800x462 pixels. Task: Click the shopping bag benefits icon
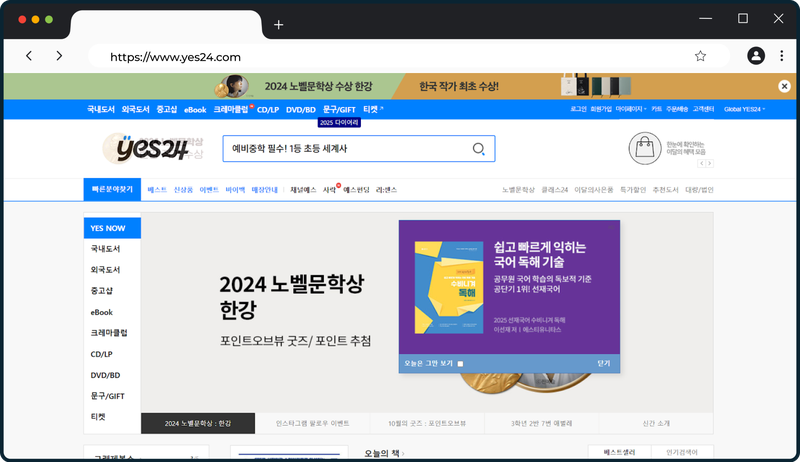coord(644,148)
